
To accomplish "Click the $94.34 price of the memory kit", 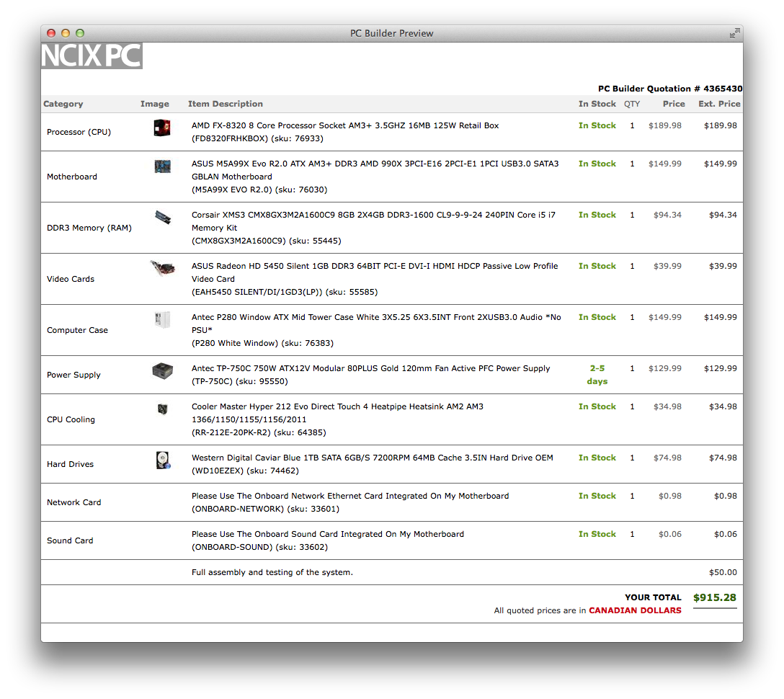I will click(667, 215).
